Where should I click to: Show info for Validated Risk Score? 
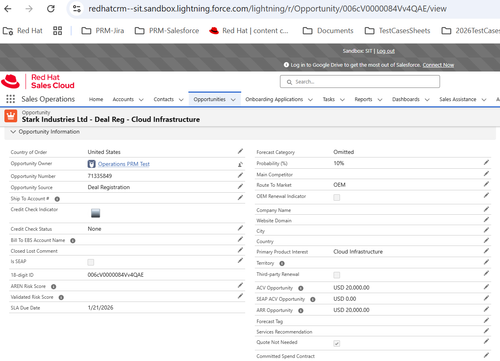(61, 297)
